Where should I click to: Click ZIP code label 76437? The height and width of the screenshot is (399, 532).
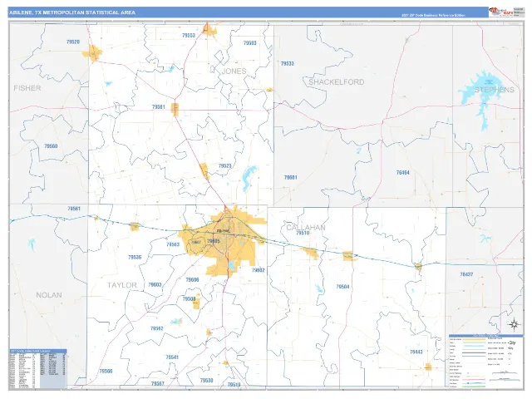466,274
